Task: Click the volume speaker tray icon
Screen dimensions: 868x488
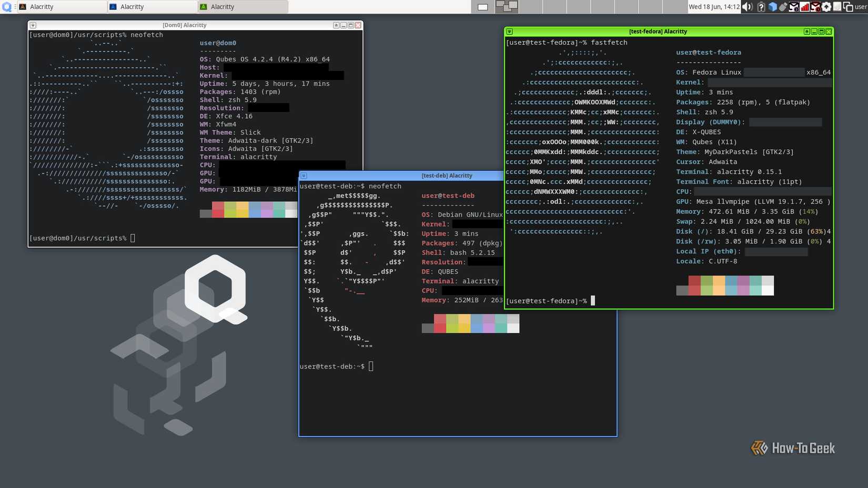Action: (x=747, y=7)
